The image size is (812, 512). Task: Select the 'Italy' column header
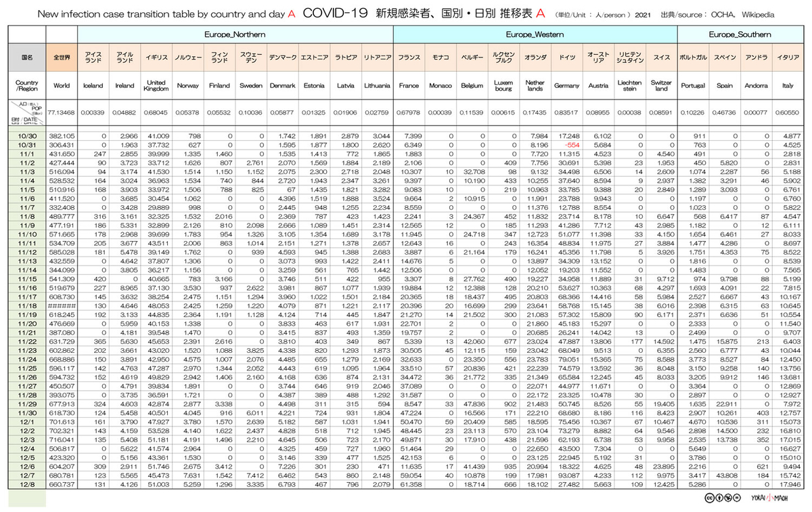[788, 86]
